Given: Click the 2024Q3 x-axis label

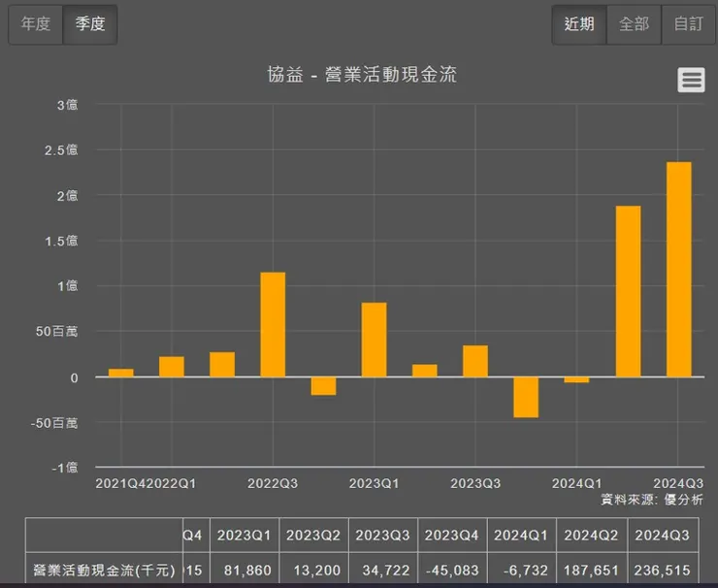Looking at the screenshot, I should point(678,483).
